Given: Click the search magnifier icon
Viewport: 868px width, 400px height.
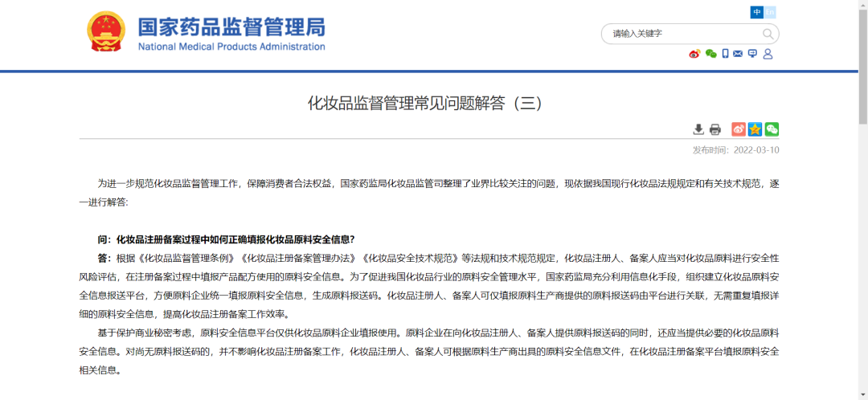Looking at the screenshot, I should pos(768,34).
